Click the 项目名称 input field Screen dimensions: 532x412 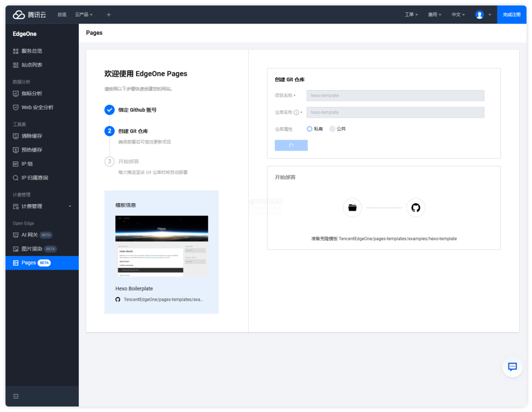click(x=395, y=95)
